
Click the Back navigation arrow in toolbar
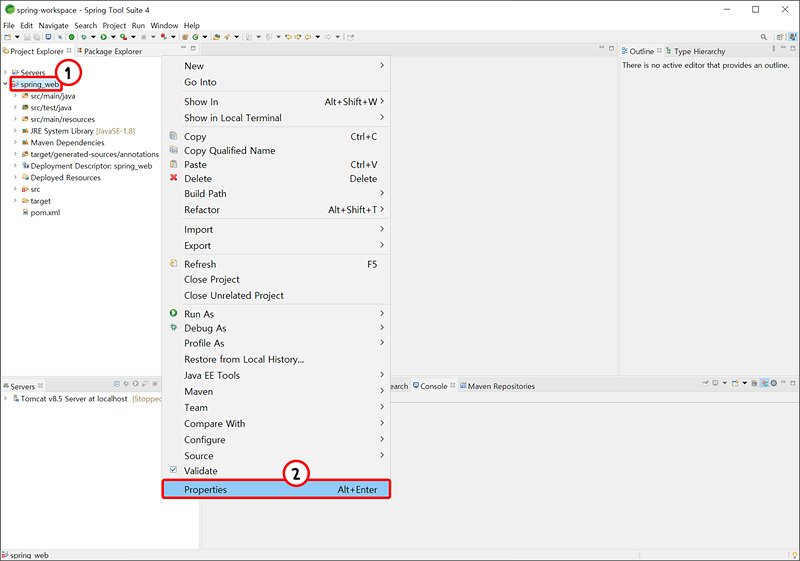[x=308, y=37]
